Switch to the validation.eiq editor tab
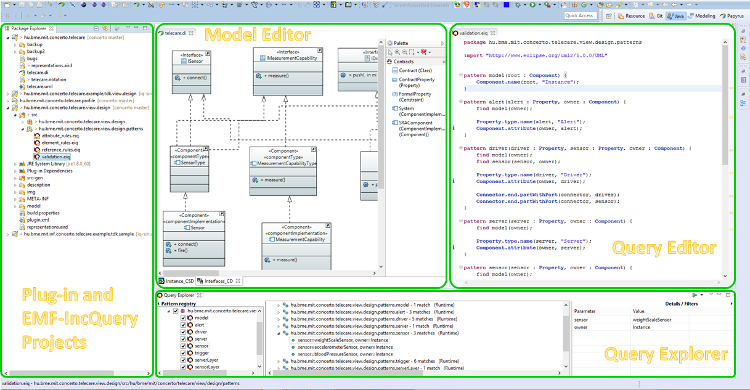Viewport: 750px width, 390px height. click(x=474, y=33)
